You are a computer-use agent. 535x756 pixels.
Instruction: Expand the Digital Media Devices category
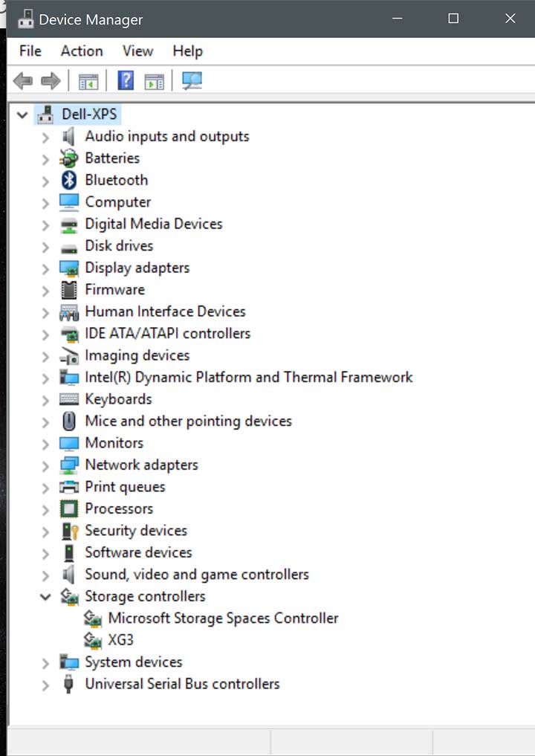[45, 225]
